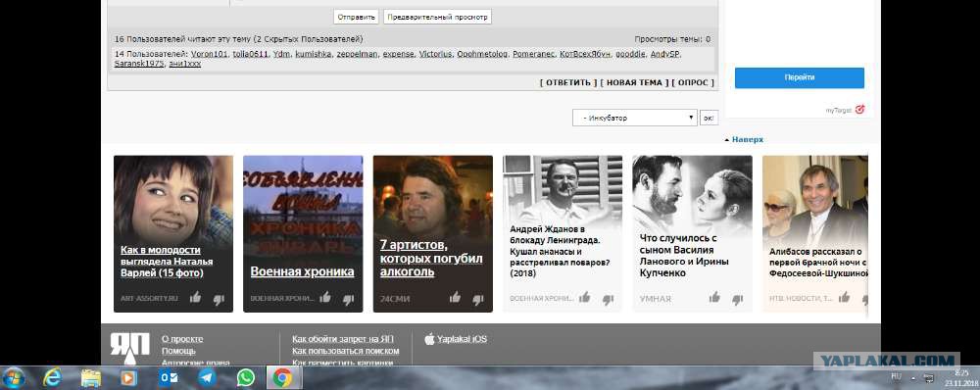Open user expense profile
The width and height of the screenshot is (980, 390).
[398, 54]
